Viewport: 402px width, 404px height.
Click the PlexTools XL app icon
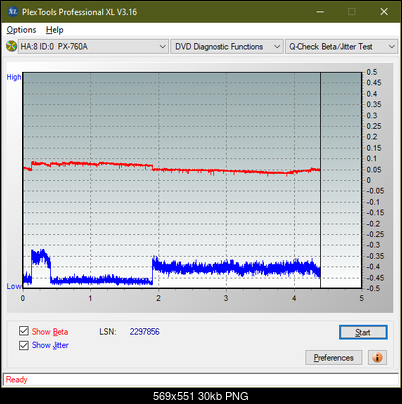point(12,12)
